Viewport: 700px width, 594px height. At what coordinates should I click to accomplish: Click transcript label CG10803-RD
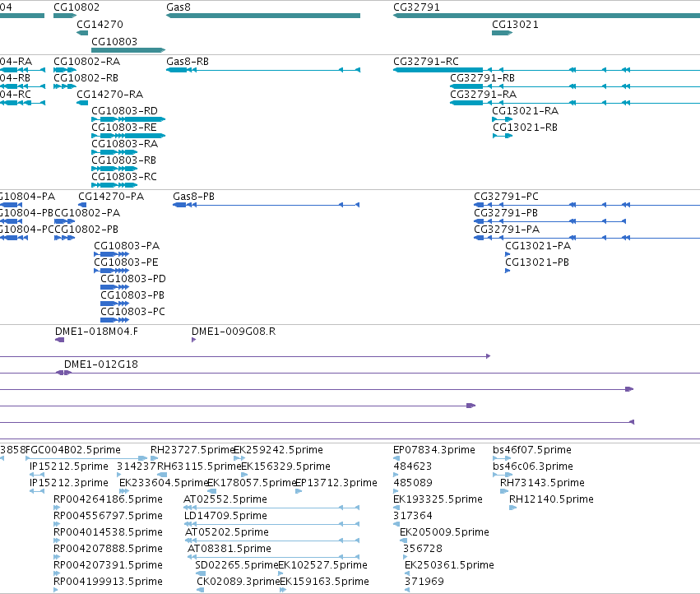click(x=124, y=111)
